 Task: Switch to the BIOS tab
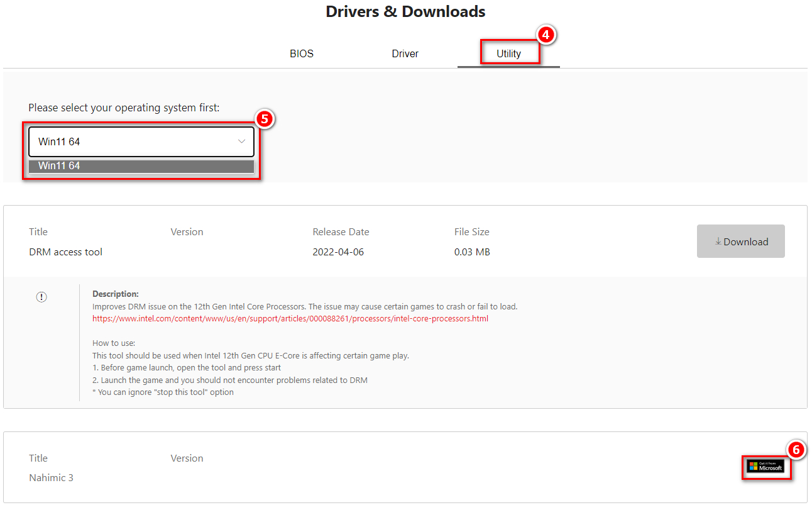(x=301, y=53)
